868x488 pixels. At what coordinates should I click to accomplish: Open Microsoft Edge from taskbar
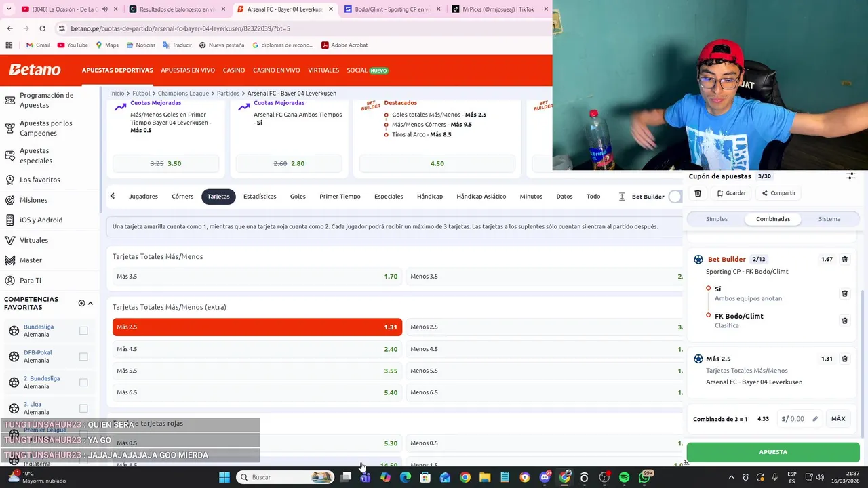(405, 477)
